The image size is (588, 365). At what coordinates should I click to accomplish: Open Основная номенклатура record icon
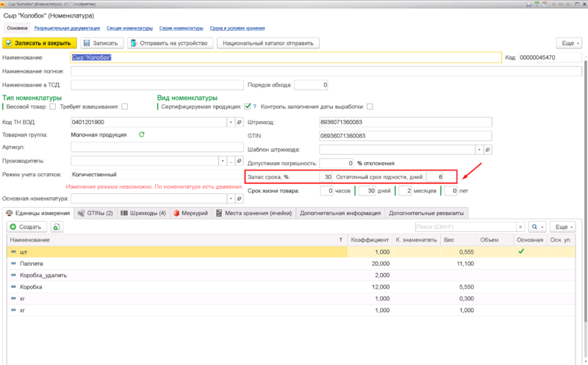(240, 198)
